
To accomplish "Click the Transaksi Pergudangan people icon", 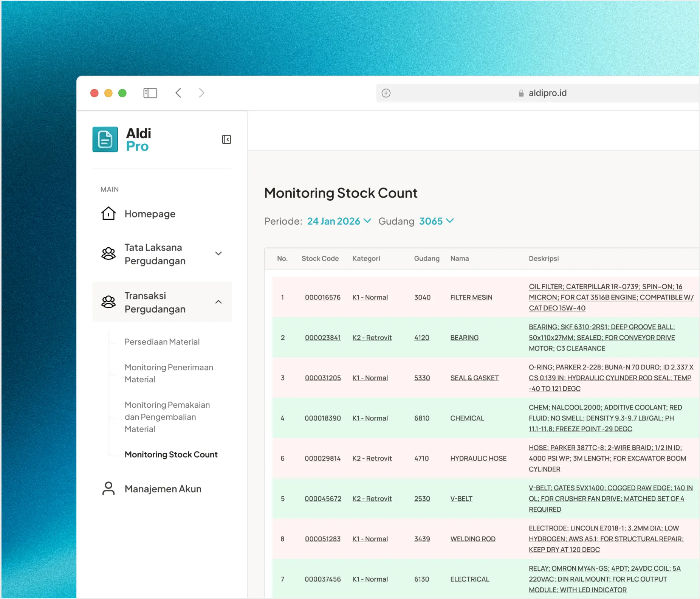I will [x=108, y=302].
